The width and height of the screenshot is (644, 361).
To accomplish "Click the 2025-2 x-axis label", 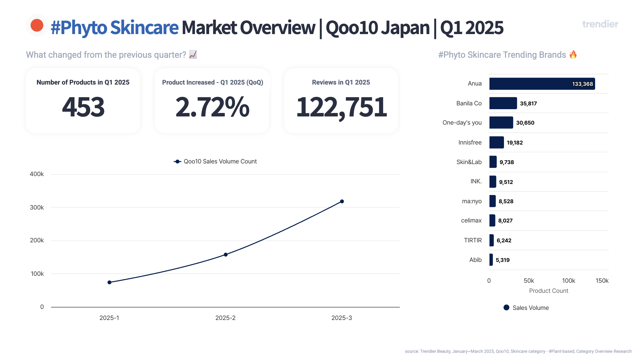I will pos(225,318).
